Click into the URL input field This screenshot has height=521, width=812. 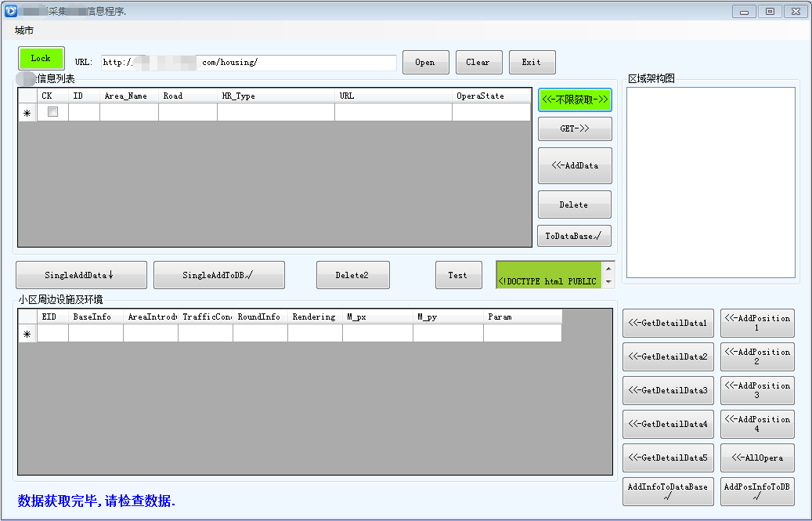coord(249,63)
